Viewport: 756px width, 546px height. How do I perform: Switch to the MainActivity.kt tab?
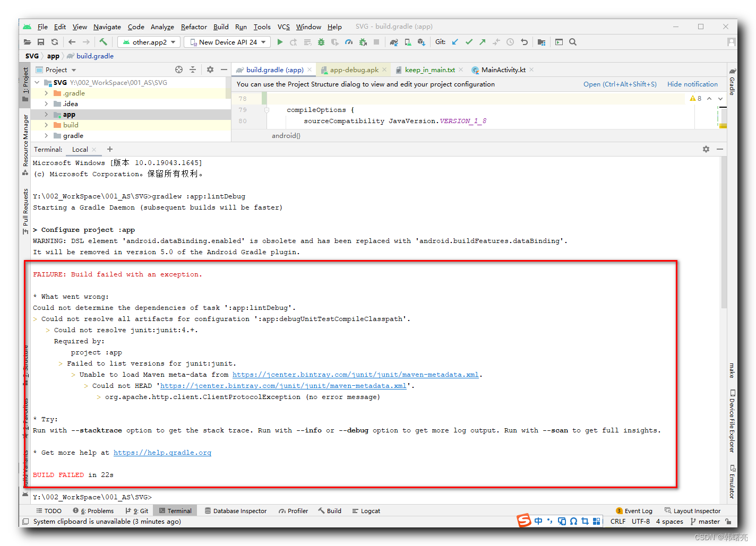point(503,70)
